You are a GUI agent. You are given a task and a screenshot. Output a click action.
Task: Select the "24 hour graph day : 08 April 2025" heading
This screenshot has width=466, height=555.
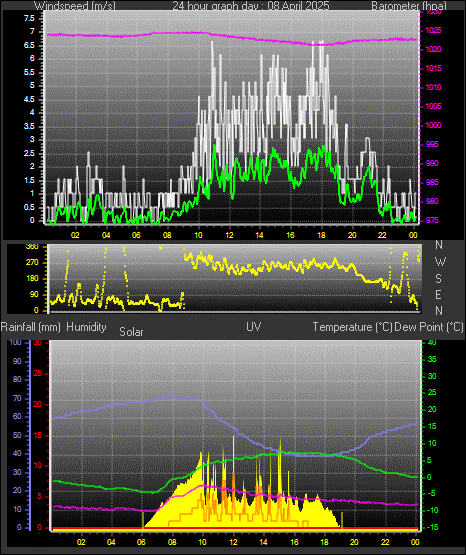tap(251, 6)
